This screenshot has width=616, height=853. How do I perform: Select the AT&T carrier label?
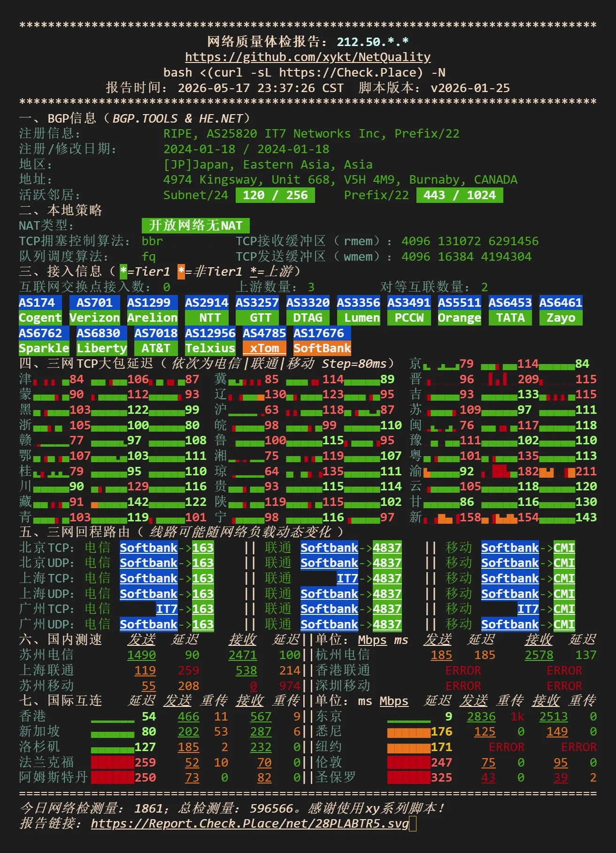[x=156, y=348]
